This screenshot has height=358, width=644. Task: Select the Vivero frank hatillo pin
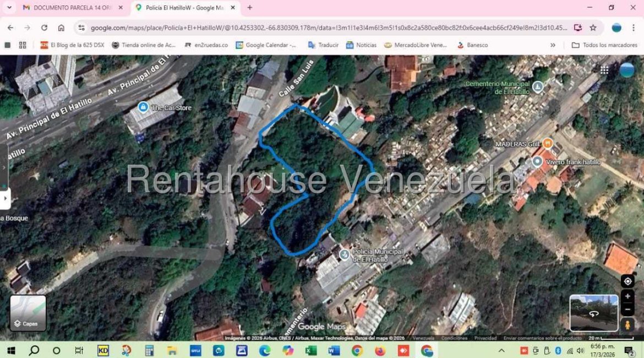pos(537,161)
